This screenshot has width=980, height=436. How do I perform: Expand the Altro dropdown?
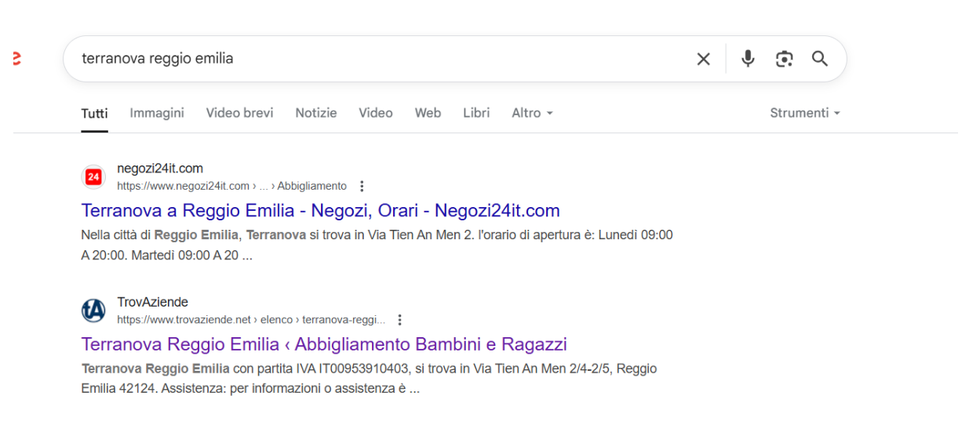tap(532, 113)
